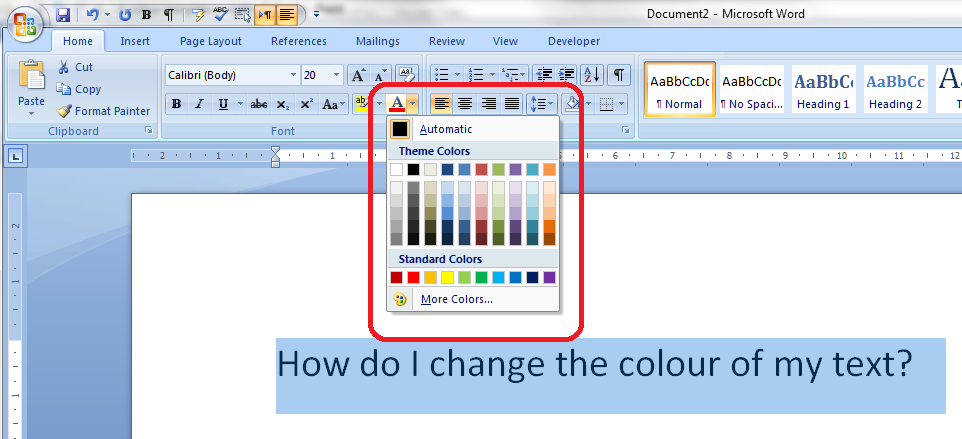Pick the standard Red color swatch

[414, 278]
